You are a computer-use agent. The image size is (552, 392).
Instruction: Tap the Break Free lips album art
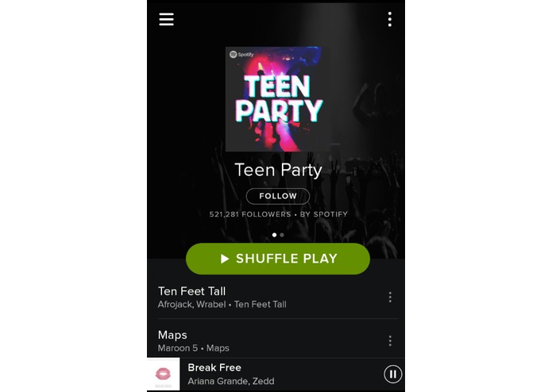(x=164, y=374)
